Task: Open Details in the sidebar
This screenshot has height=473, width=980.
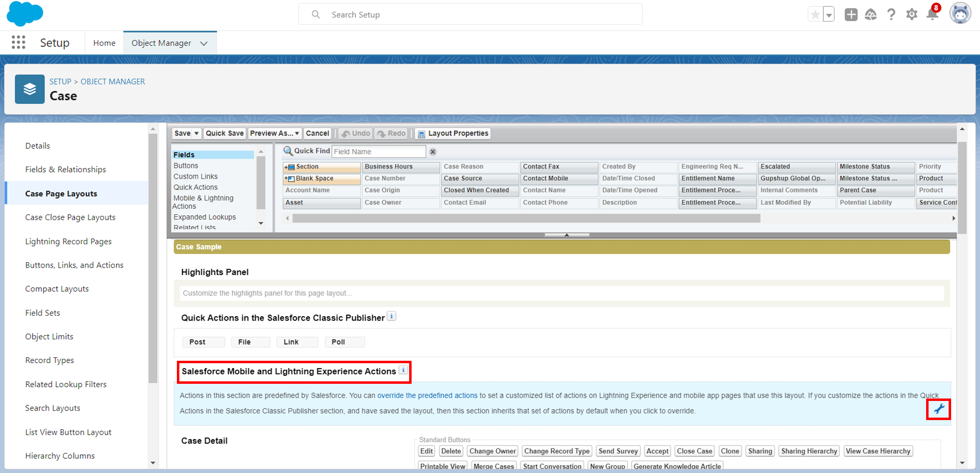Action: click(x=38, y=146)
